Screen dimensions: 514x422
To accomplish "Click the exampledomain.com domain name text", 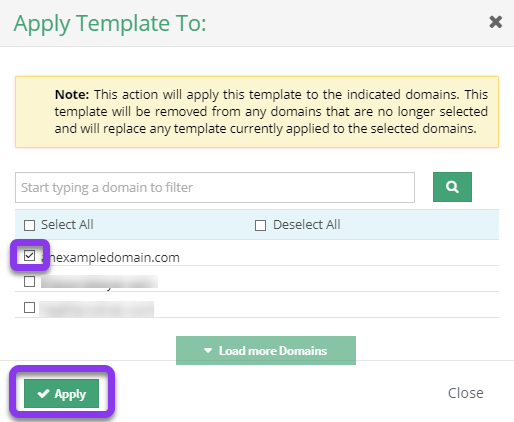I will 110,257.
